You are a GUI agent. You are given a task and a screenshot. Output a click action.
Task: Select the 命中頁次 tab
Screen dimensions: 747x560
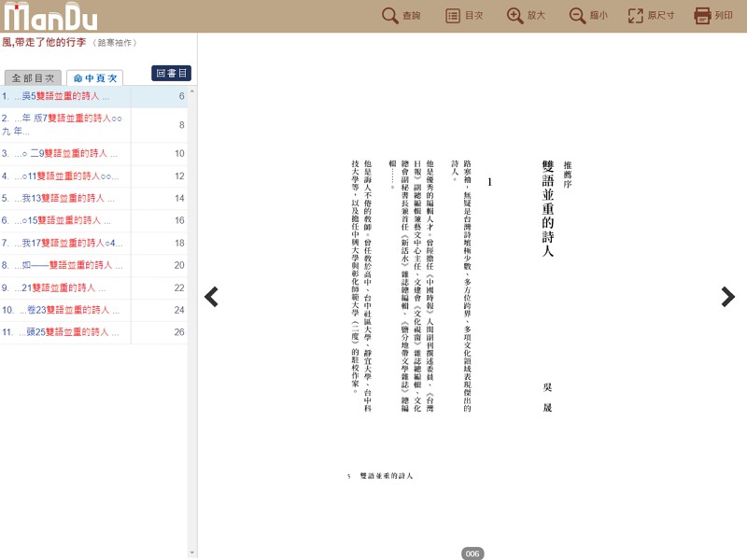[94, 78]
